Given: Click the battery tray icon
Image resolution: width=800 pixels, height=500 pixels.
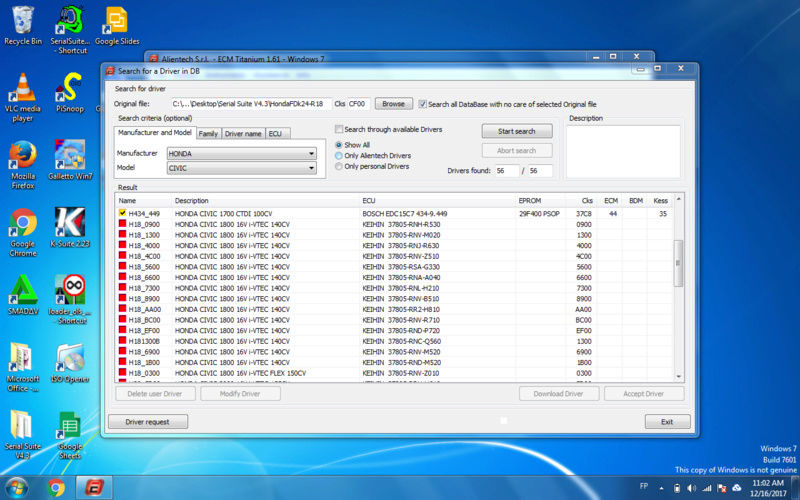Looking at the screenshot, I should (677, 488).
